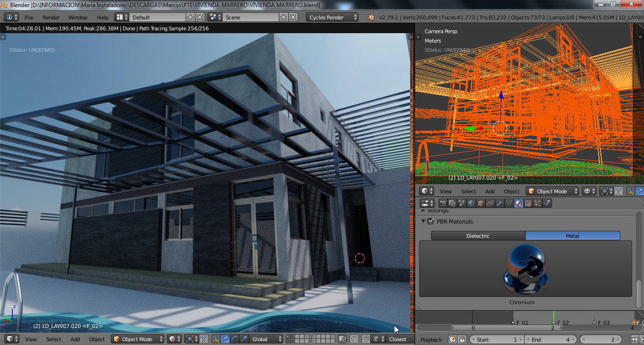Select the Dielectric material type
Image resolution: width=644 pixels, height=345 pixels.
point(478,236)
